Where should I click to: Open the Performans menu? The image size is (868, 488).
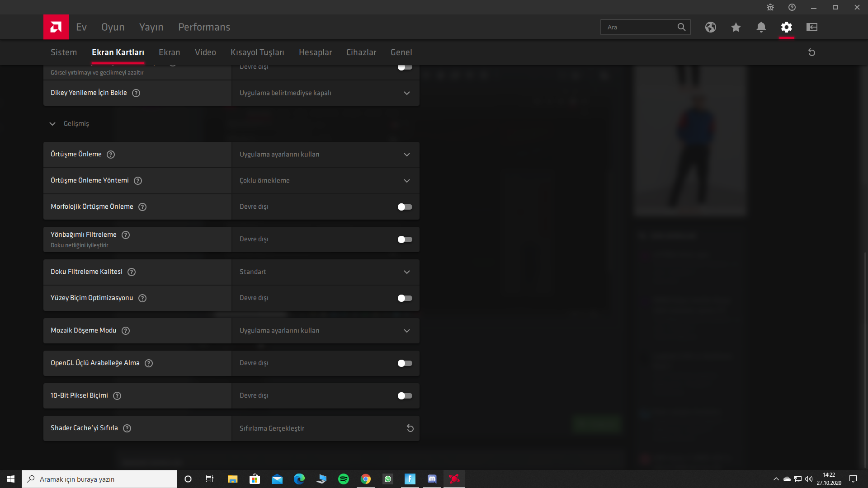(x=204, y=27)
